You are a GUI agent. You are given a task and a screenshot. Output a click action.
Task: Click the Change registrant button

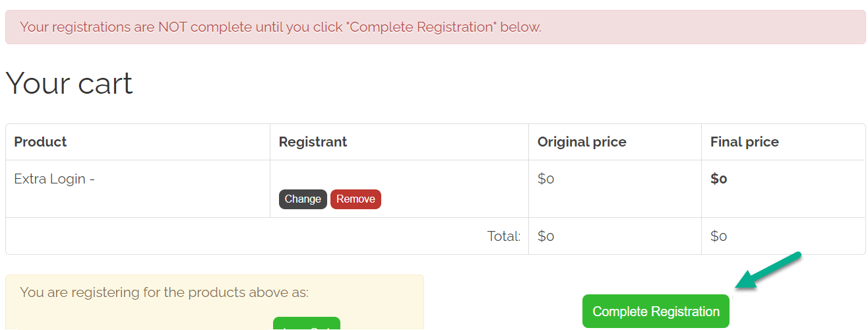tap(303, 199)
